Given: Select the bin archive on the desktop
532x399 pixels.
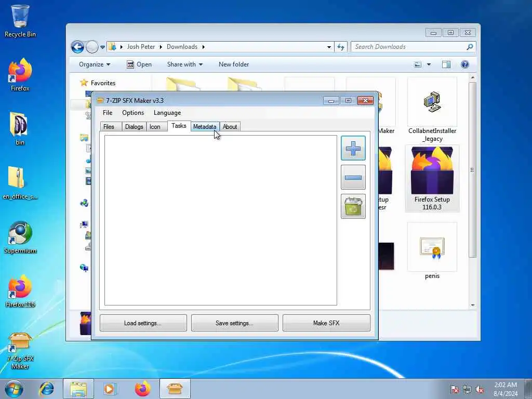Looking at the screenshot, I should point(20,129).
